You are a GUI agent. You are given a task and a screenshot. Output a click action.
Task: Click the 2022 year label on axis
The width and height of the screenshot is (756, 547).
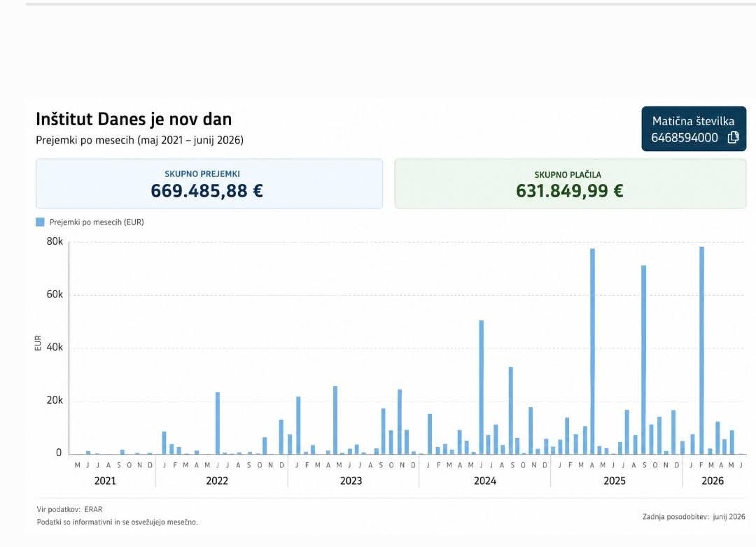click(x=217, y=481)
